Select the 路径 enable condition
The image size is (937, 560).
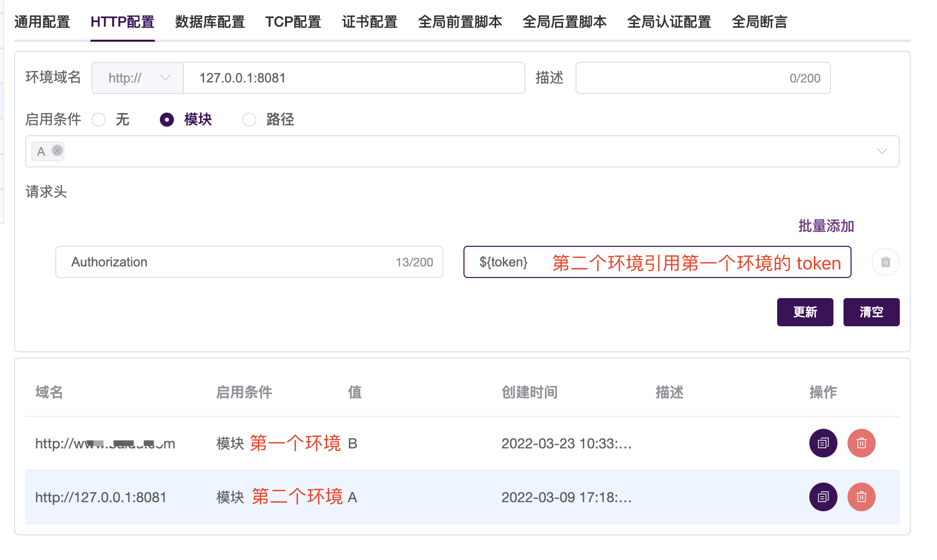(249, 120)
